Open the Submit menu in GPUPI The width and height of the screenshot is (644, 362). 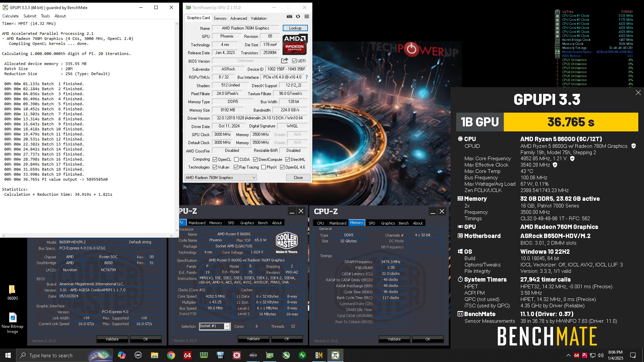click(x=30, y=16)
